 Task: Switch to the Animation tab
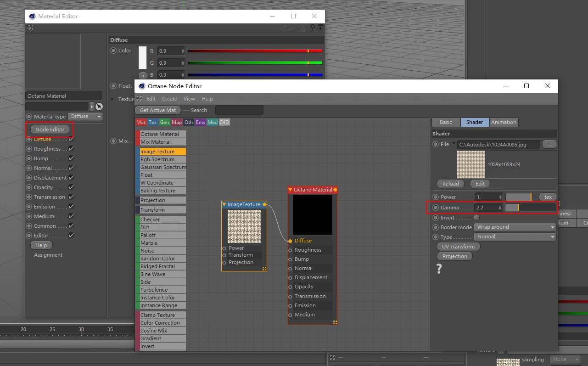pyautogui.click(x=504, y=122)
